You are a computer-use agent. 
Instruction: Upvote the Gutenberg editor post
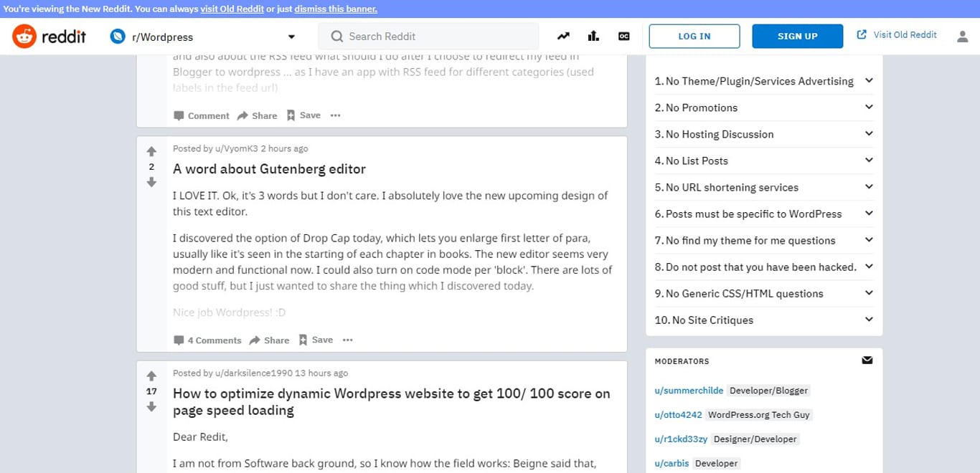pos(151,151)
